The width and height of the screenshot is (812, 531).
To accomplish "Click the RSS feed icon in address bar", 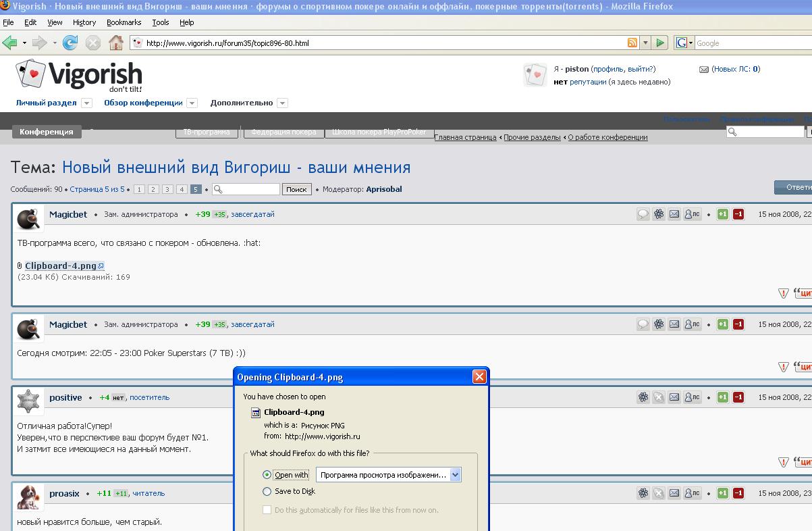I will point(632,43).
